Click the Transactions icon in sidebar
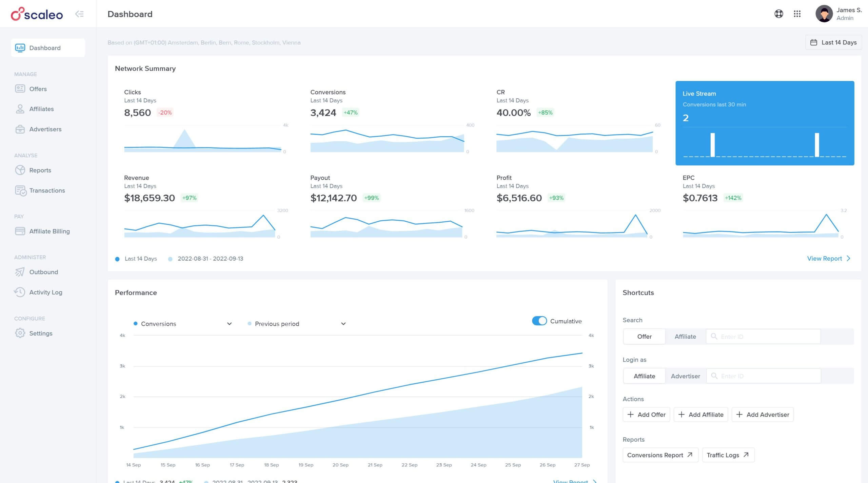This screenshot has width=868, height=483. click(x=20, y=191)
